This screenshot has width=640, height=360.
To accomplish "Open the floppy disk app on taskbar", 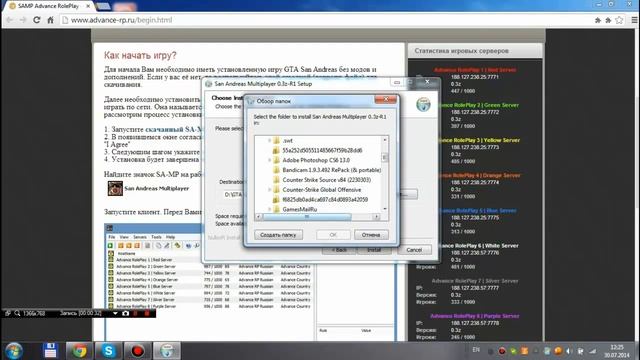I will point(50,351).
